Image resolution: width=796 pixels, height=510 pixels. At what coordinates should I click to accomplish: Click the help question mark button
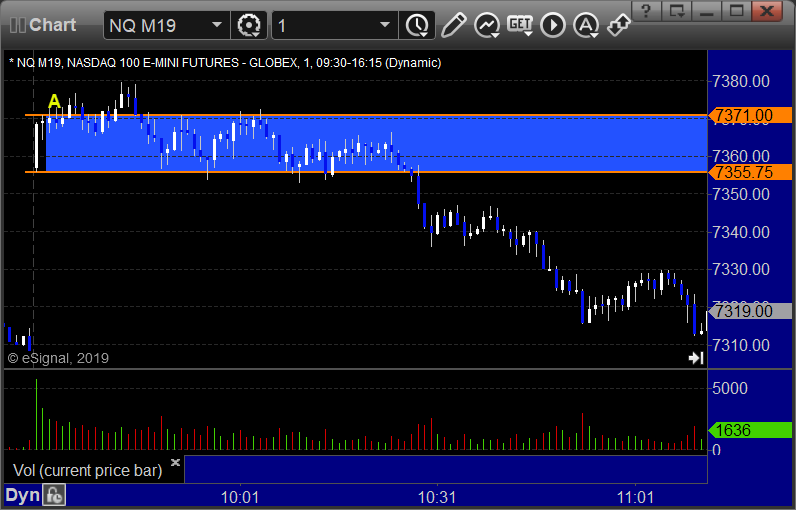coord(646,11)
